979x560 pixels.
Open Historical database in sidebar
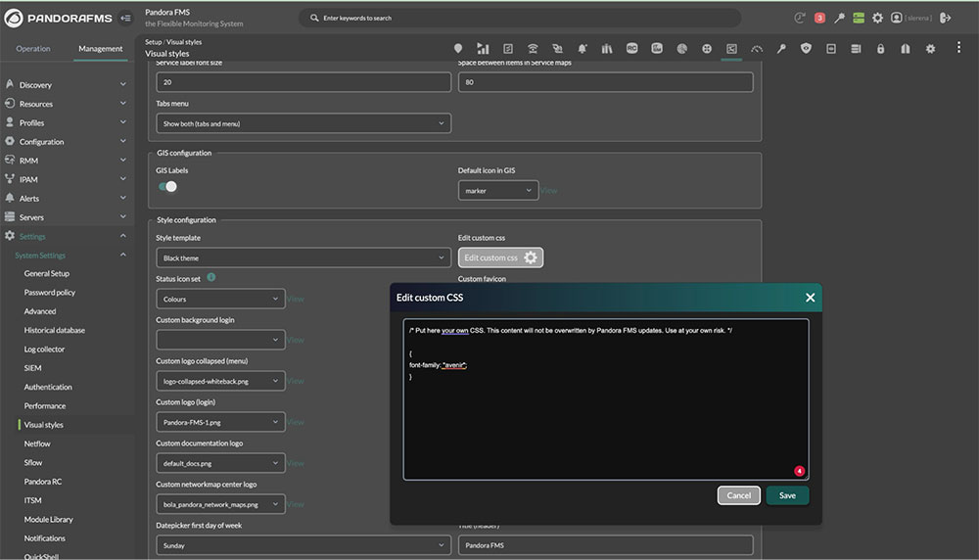(x=54, y=330)
